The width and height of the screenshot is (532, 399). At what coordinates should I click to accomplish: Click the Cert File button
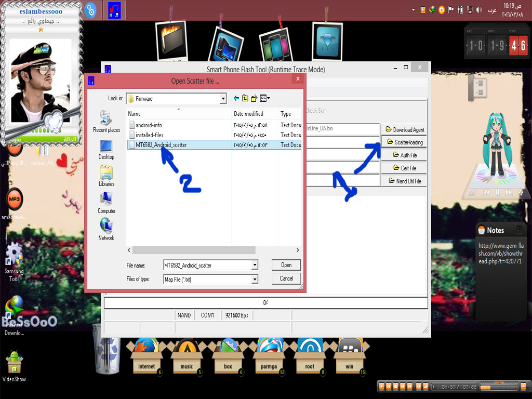click(x=404, y=168)
